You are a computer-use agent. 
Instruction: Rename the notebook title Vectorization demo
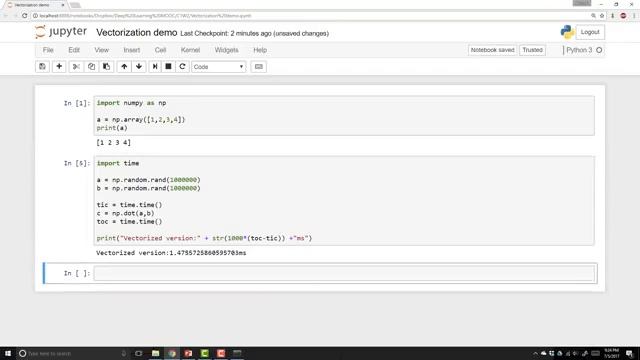[136, 33]
